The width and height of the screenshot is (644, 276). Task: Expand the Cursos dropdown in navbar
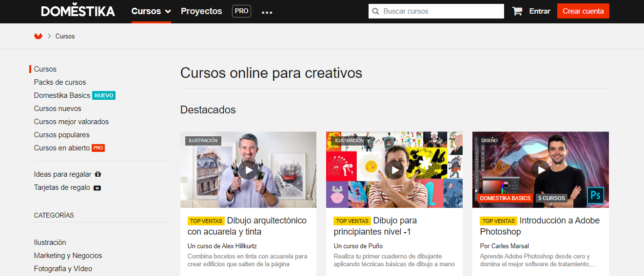(151, 11)
